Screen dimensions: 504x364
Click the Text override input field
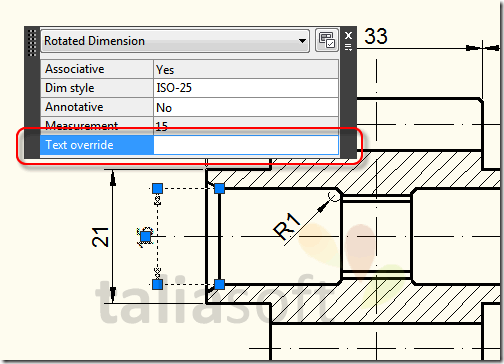[x=246, y=145]
